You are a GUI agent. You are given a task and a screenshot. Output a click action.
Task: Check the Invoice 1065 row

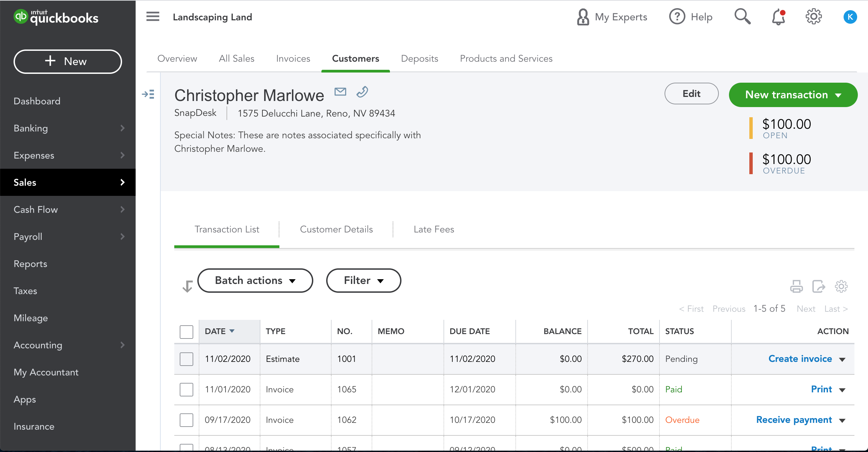186,390
